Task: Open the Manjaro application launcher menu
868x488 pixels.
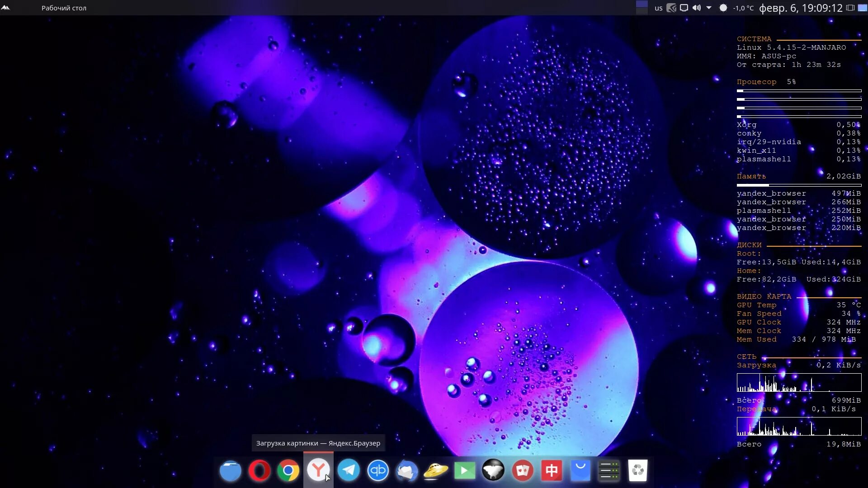Action: click(5, 8)
